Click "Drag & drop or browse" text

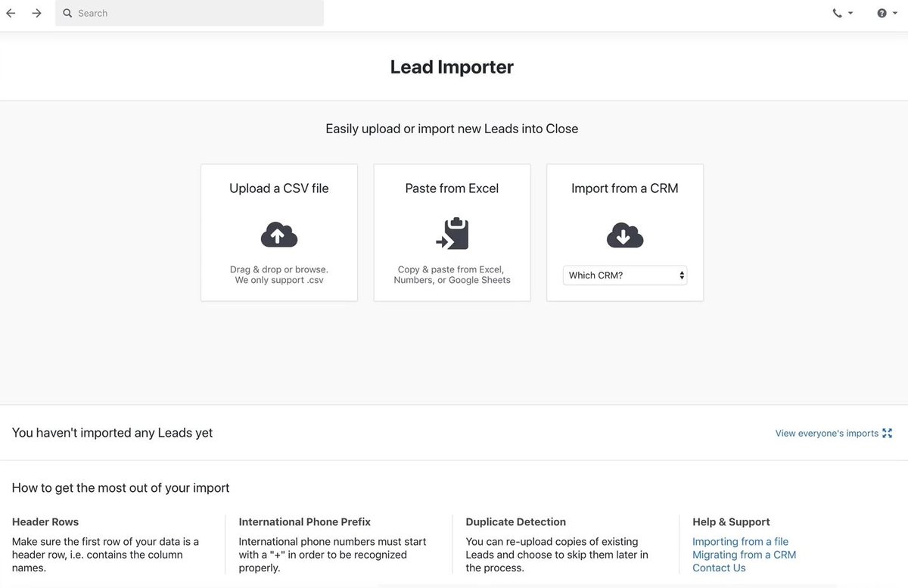coord(279,269)
